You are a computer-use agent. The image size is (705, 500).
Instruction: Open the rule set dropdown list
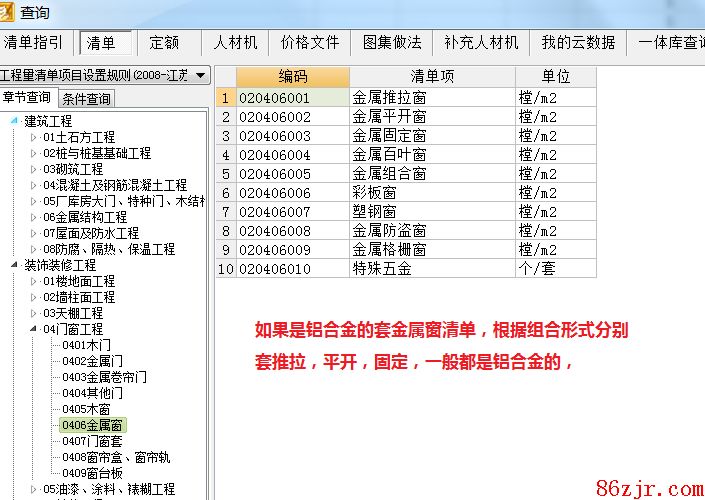[x=200, y=75]
